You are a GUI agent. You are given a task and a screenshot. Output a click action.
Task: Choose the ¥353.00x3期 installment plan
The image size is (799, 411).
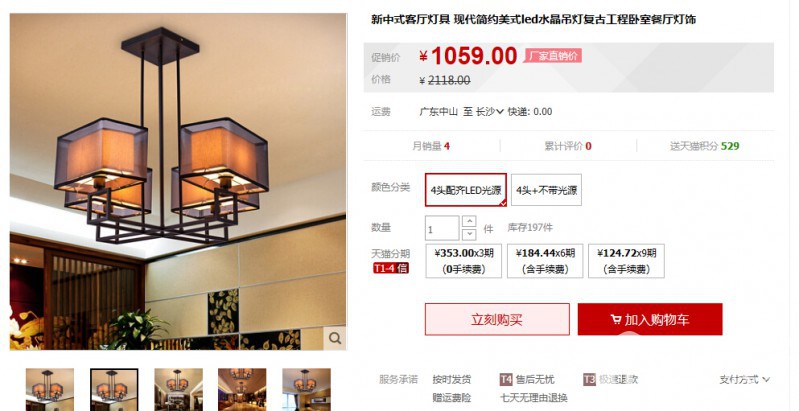[464, 261]
